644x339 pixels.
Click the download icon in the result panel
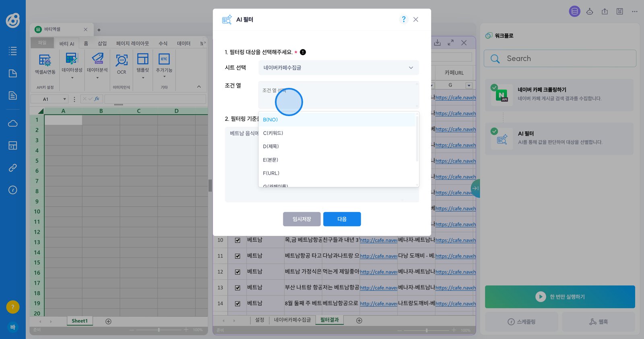438,42
